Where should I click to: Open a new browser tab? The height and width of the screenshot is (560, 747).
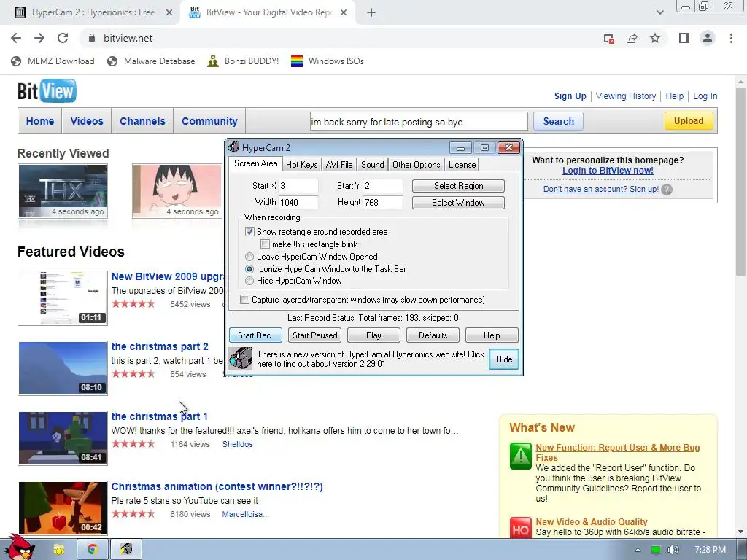(371, 13)
